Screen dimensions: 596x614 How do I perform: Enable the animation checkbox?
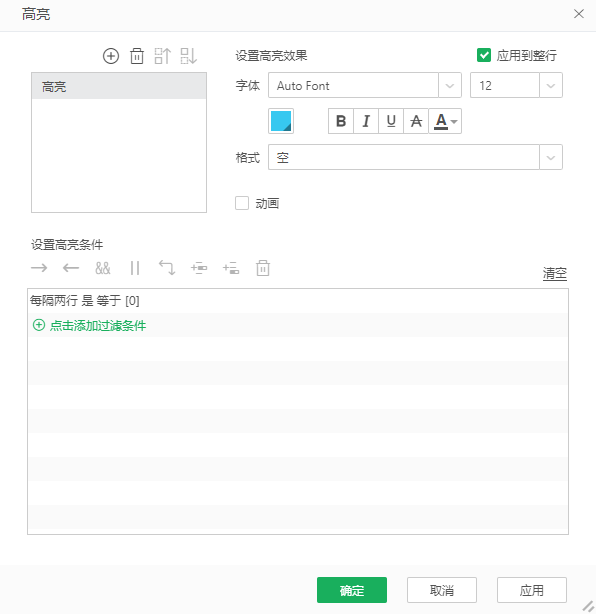[x=242, y=203]
